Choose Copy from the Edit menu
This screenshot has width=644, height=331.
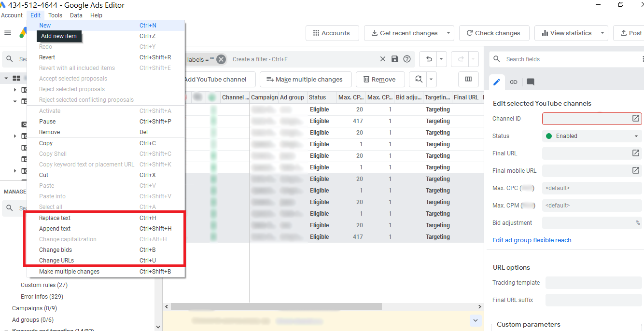click(106, 143)
